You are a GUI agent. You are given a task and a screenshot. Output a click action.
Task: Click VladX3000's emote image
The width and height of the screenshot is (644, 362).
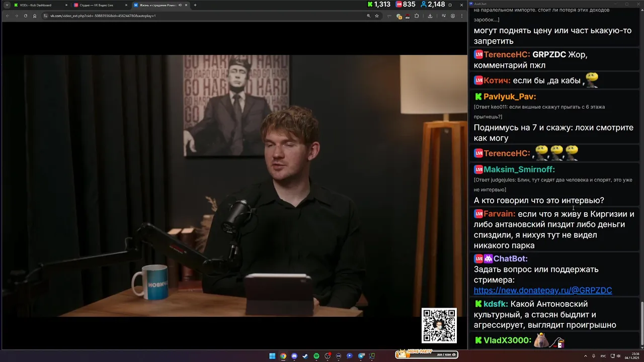coord(549,341)
